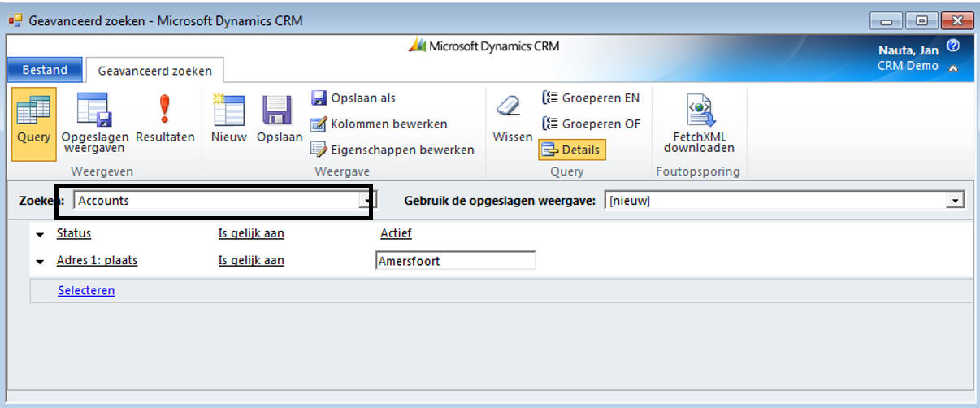
Task: Choose Opslaan als in the ribbon
Action: pos(353,98)
